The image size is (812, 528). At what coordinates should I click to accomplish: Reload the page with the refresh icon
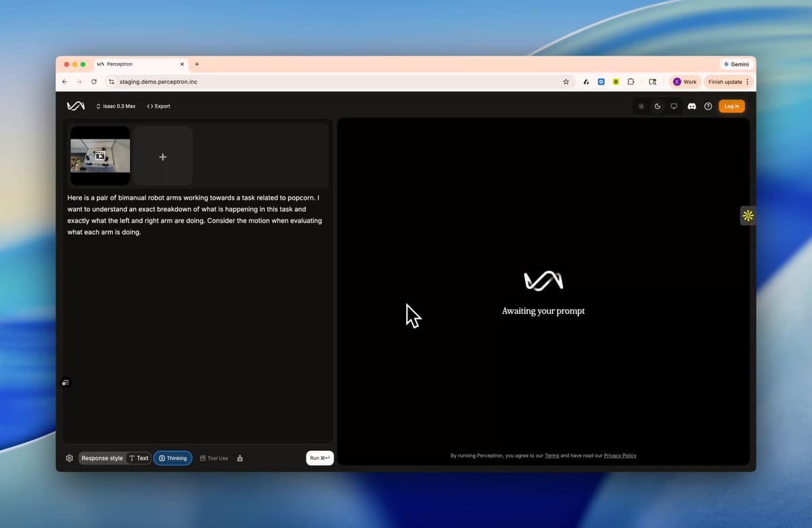click(x=93, y=81)
